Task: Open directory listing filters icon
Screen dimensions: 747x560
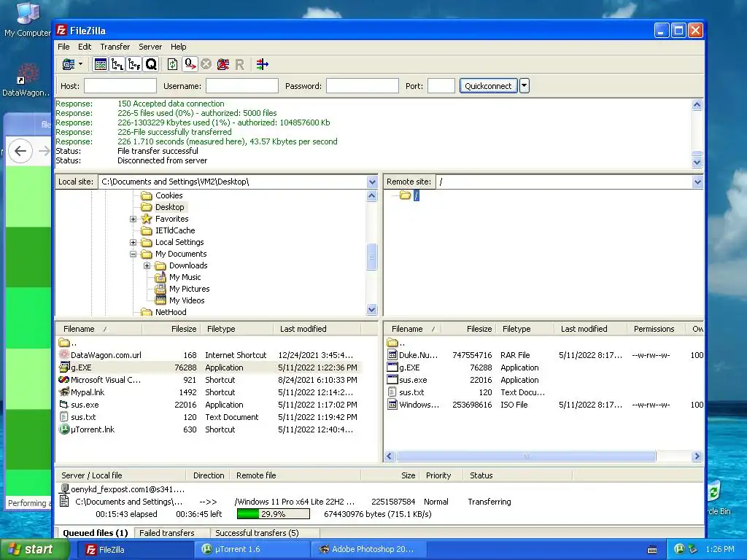Action: [263, 64]
